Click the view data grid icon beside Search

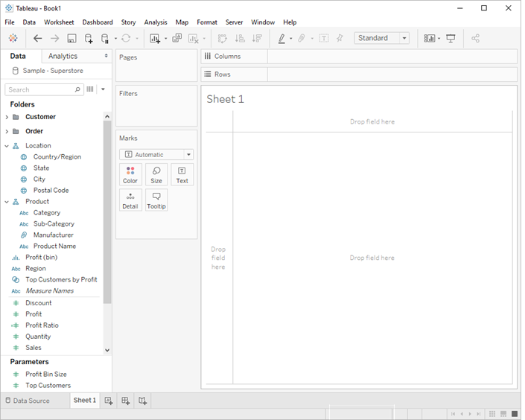(x=90, y=89)
